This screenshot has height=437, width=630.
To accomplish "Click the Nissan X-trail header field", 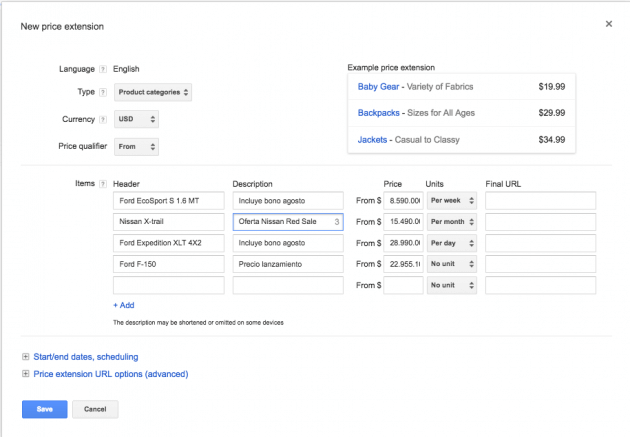I will coord(169,222).
